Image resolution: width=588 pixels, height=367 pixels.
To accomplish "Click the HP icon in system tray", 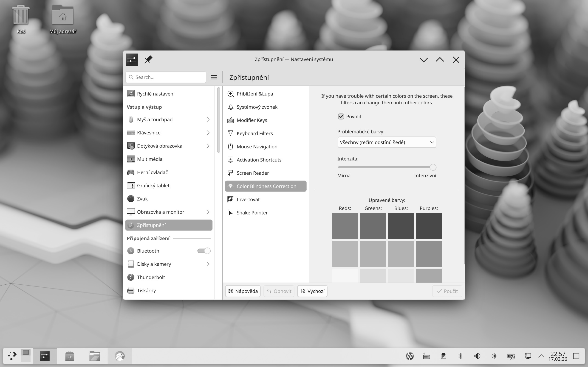I will click(410, 356).
